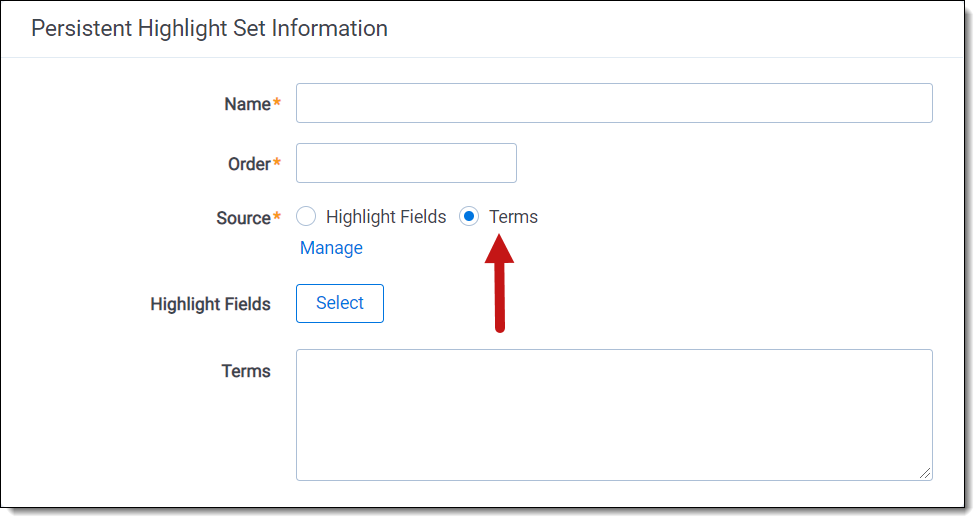Grab the Terms text area resize handle

(925, 473)
